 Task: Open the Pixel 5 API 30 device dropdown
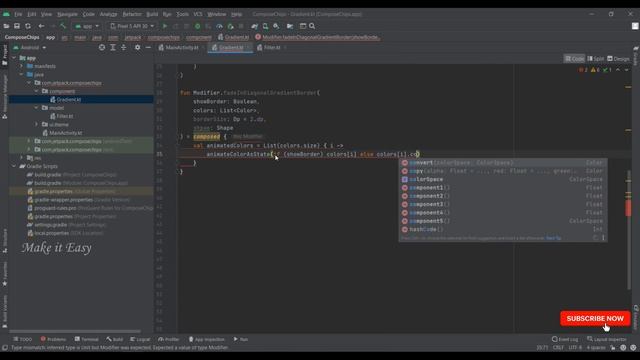click(132, 26)
